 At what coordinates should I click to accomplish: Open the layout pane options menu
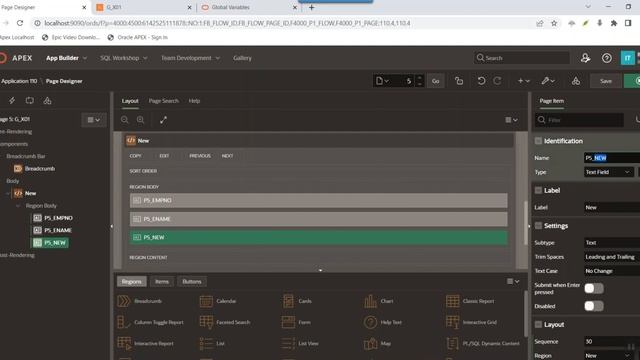pos(511,120)
